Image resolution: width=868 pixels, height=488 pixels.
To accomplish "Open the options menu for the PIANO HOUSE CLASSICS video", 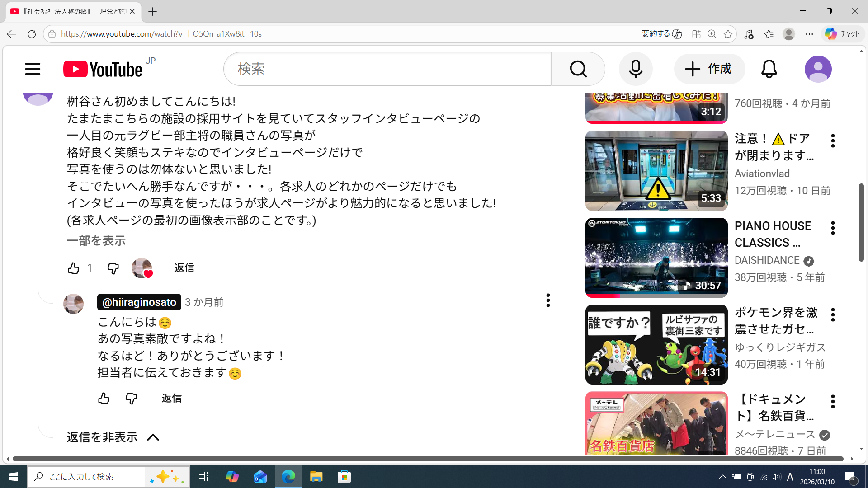I will pos(832,228).
